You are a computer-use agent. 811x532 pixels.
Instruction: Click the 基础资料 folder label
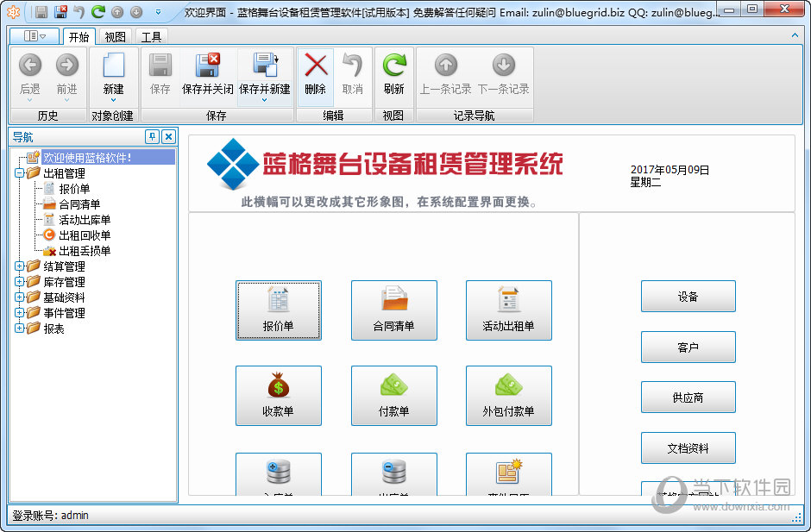(x=64, y=297)
